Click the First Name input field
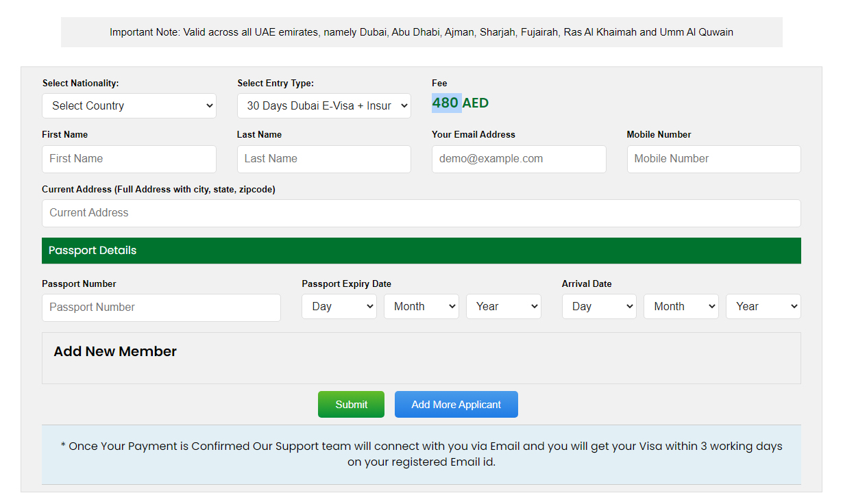 coord(129,159)
